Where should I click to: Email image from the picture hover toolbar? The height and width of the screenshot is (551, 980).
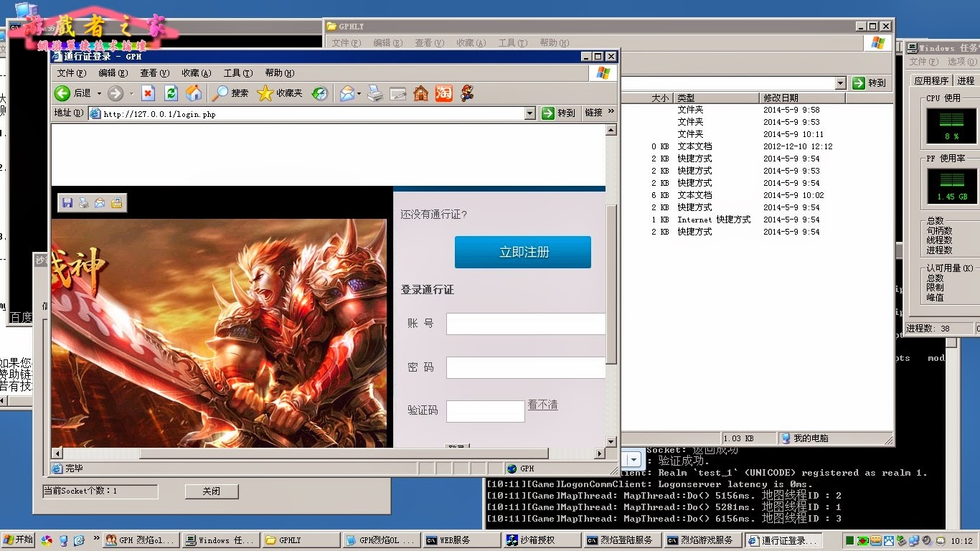click(100, 203)
